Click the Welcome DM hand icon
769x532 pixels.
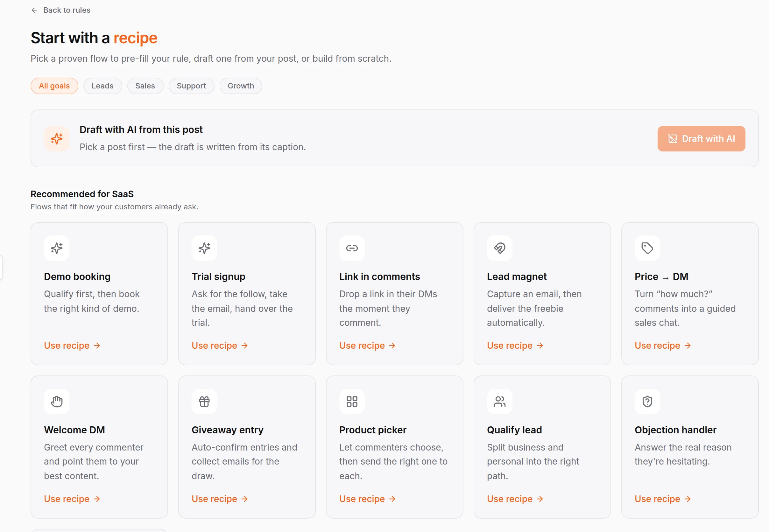click(57, 401)
